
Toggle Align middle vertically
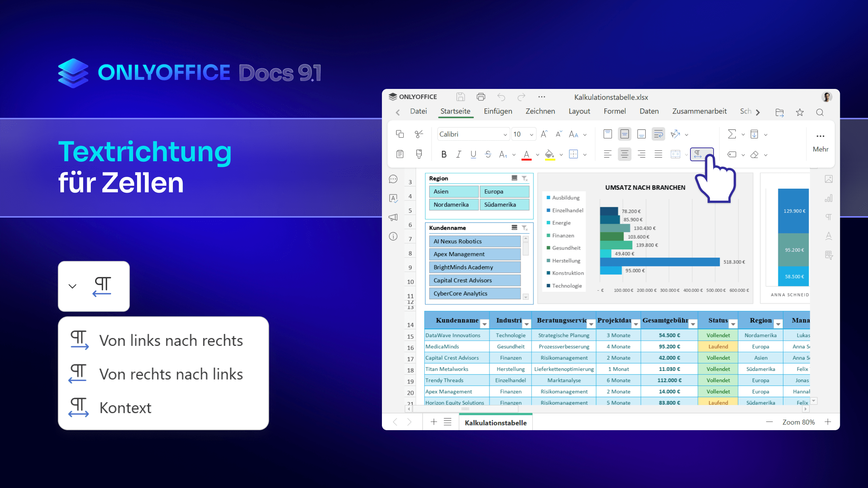tap(624, 134)
